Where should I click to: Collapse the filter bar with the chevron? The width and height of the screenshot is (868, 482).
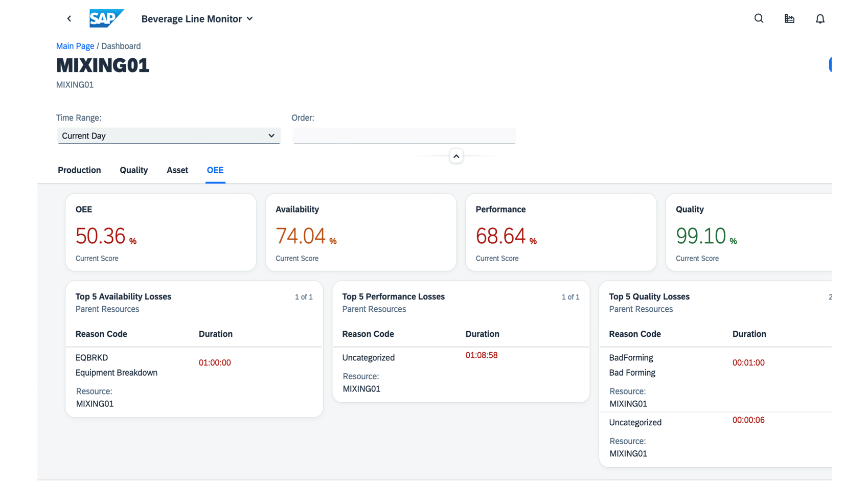click(x=456, y=156)
